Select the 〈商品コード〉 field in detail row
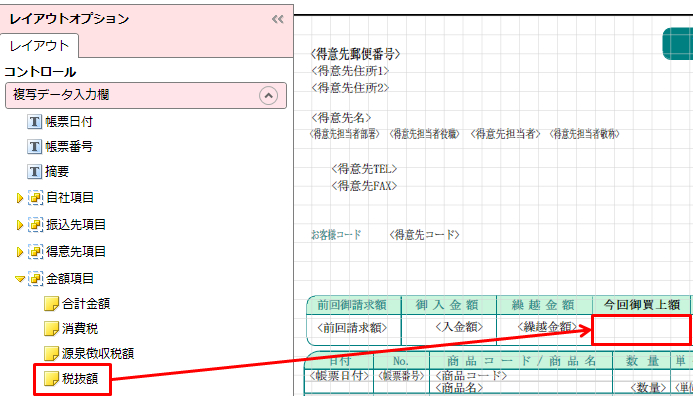Viewport: 693px width, 396px height. tap(470, 376)
